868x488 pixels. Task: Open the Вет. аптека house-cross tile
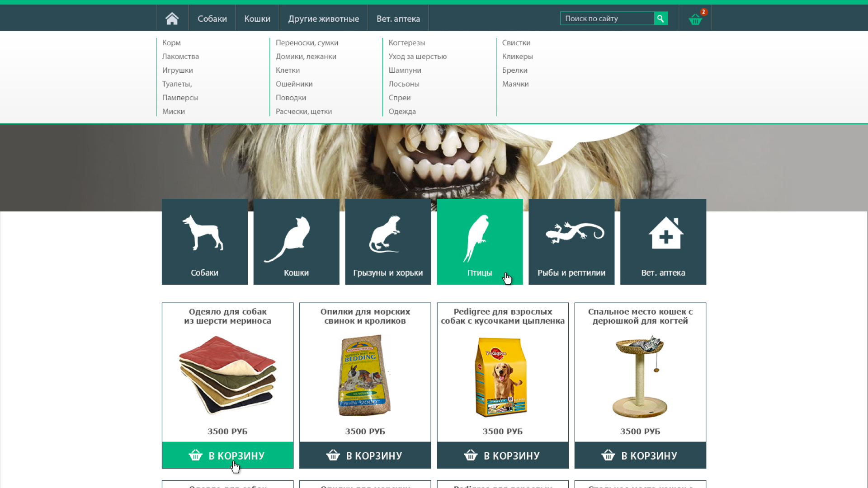coord(663,242)
